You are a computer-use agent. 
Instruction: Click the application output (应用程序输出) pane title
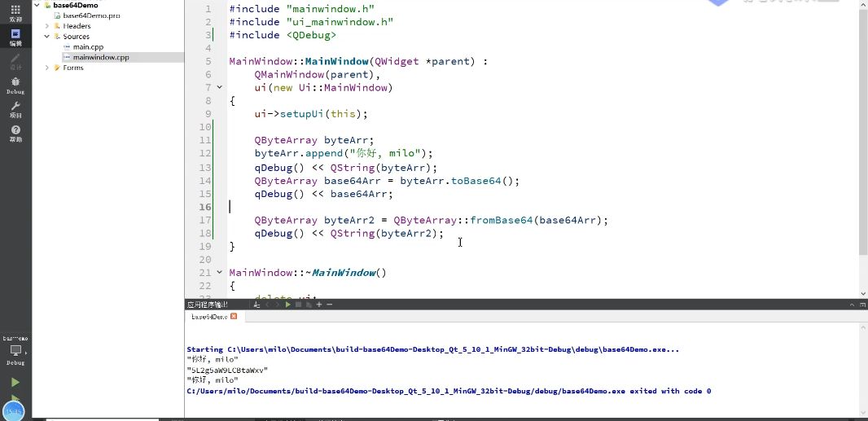(208, 305)
